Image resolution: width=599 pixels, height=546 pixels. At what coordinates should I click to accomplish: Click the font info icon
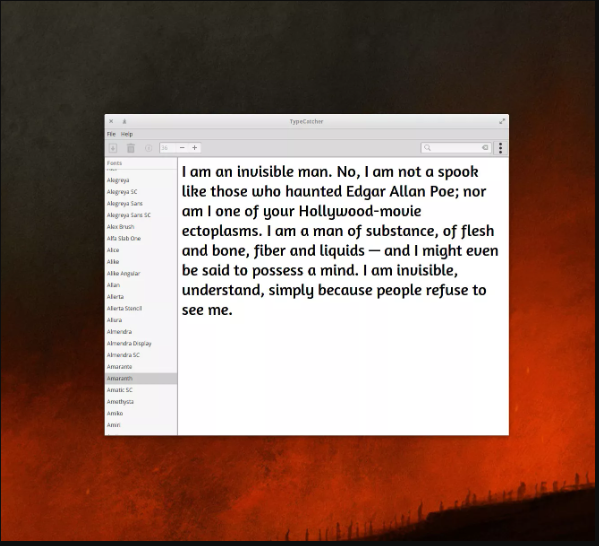149,148
